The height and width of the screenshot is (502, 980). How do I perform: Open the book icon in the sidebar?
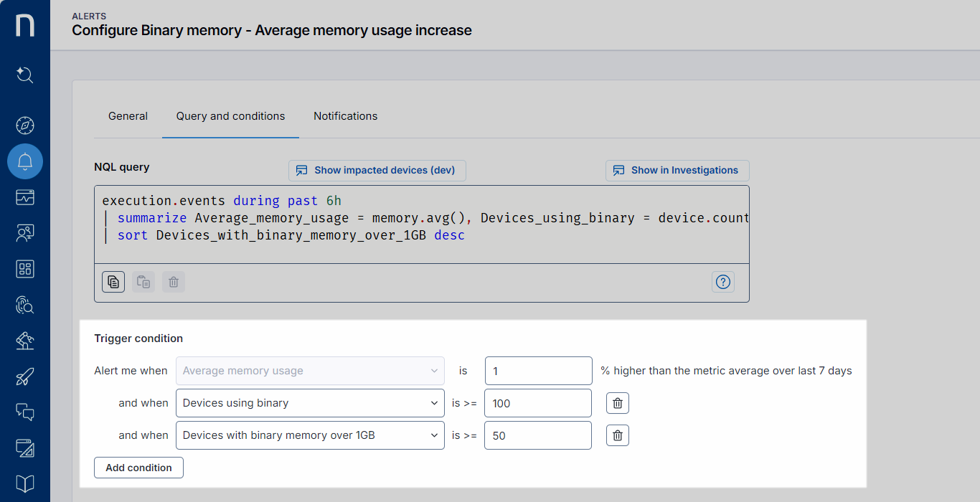(25, 484)
